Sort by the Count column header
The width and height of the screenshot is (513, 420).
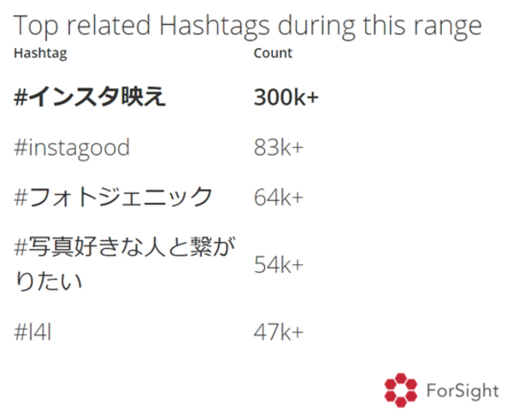tap(273, 53)
